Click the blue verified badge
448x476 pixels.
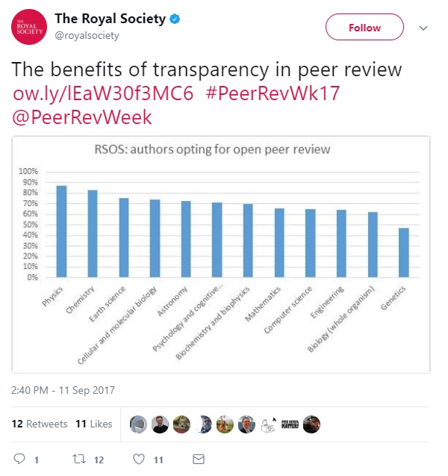[174, 20]
